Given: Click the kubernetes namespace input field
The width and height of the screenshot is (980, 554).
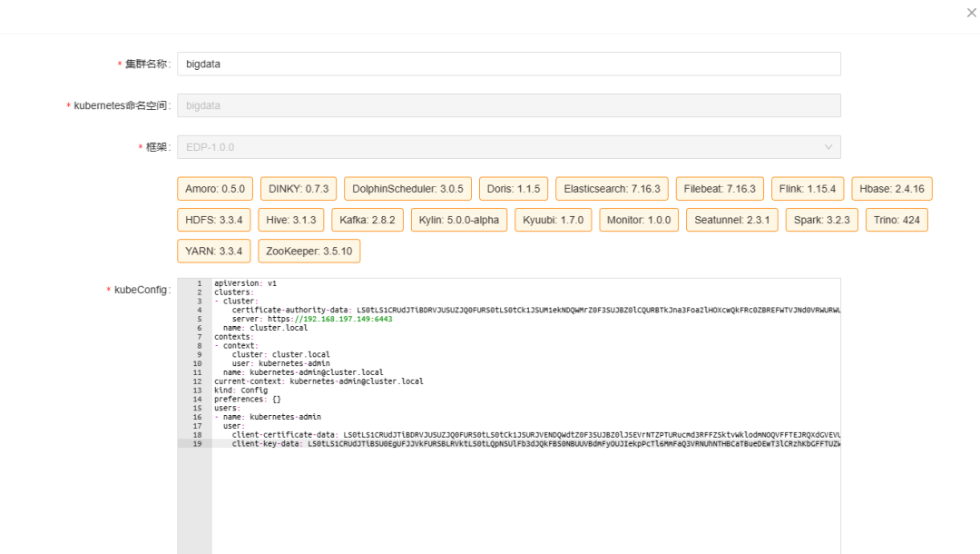Looking at the screenshot, I should tap(509, 105).
